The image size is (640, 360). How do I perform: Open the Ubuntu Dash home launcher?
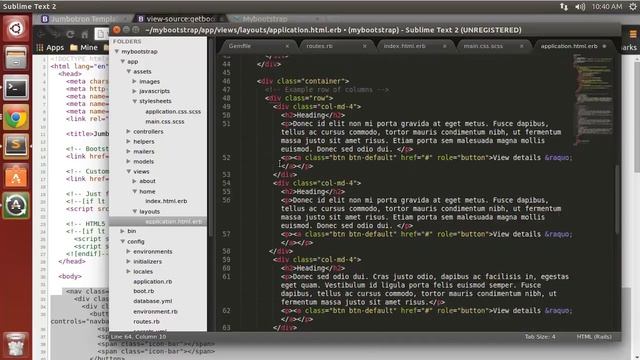click(16, 29)
